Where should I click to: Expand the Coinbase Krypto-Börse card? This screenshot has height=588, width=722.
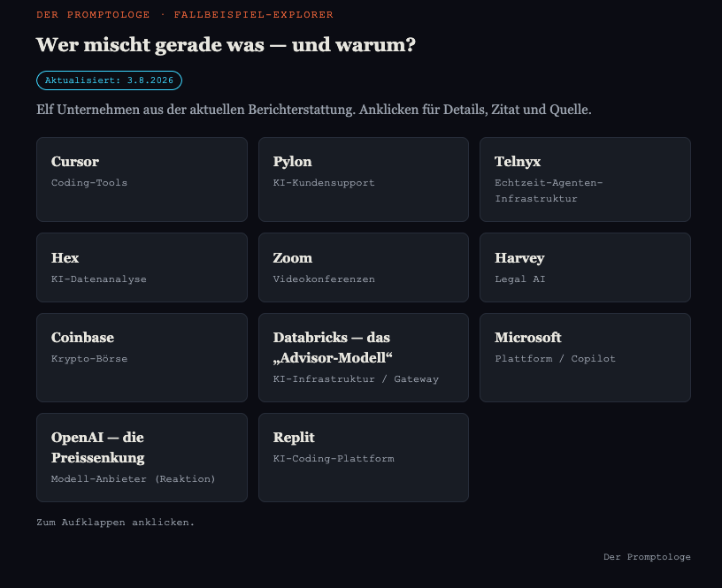pos(142,357)
